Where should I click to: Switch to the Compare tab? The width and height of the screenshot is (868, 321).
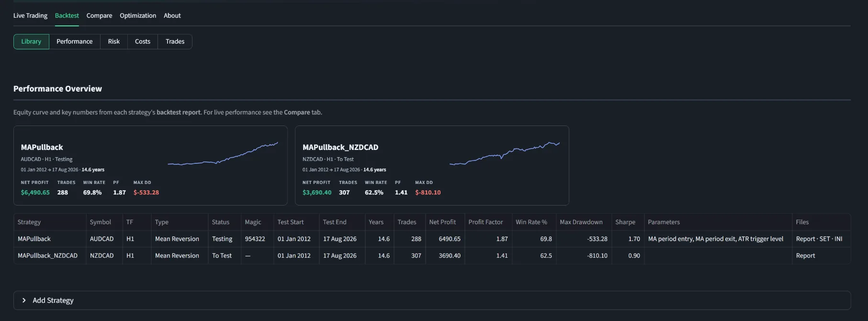point(99,15)
